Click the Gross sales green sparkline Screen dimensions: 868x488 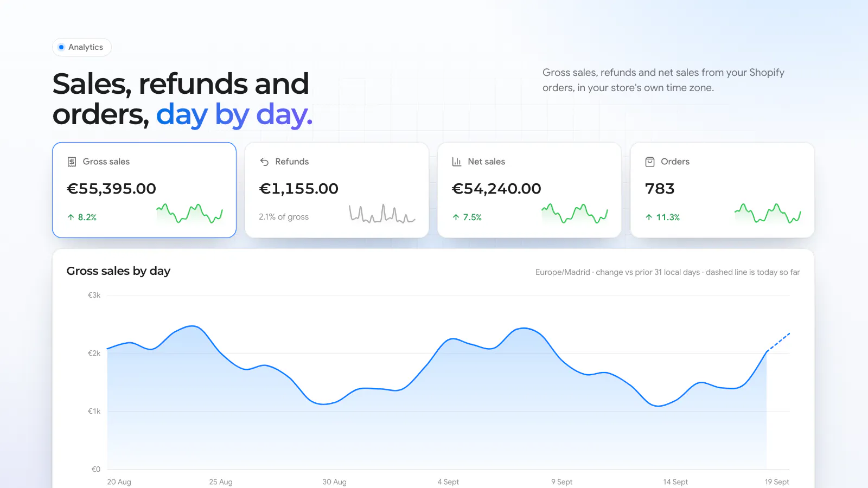click(x=189, y=214)
